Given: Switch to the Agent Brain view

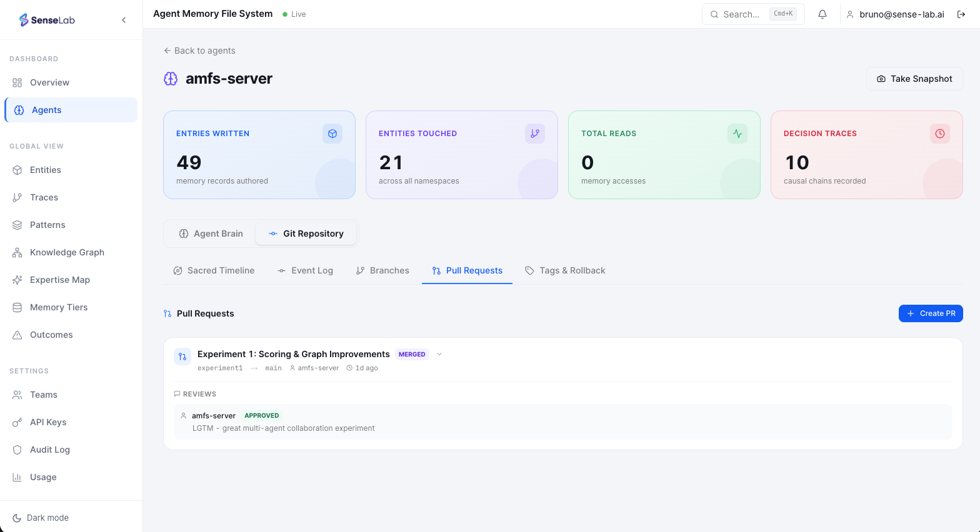Looking at the screenshot, I should click(x=211, y=234).
